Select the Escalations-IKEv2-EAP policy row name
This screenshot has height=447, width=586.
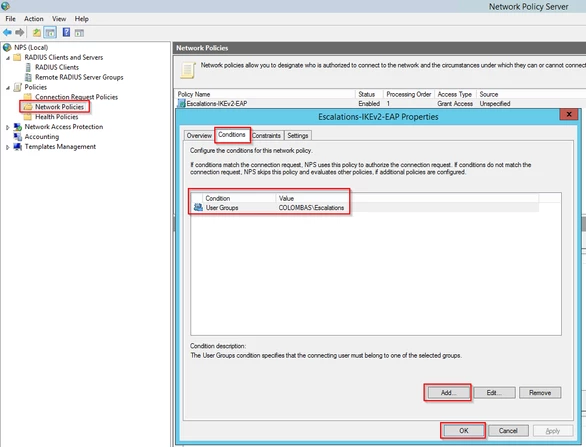coord(217,104)
